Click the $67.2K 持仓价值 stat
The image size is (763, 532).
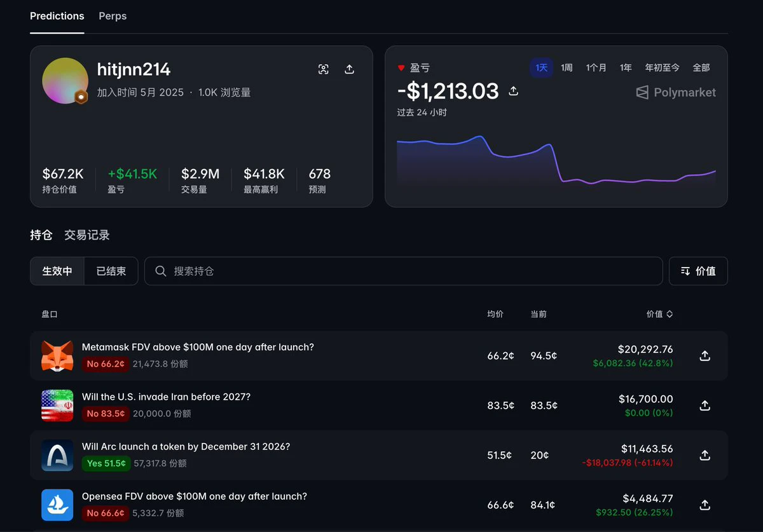click(62, 181)
